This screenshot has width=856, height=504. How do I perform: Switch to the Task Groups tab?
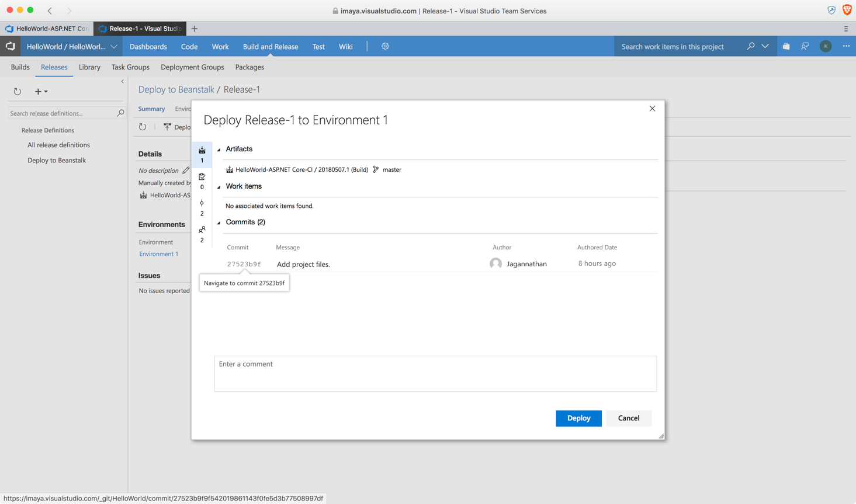coord(130,67)
